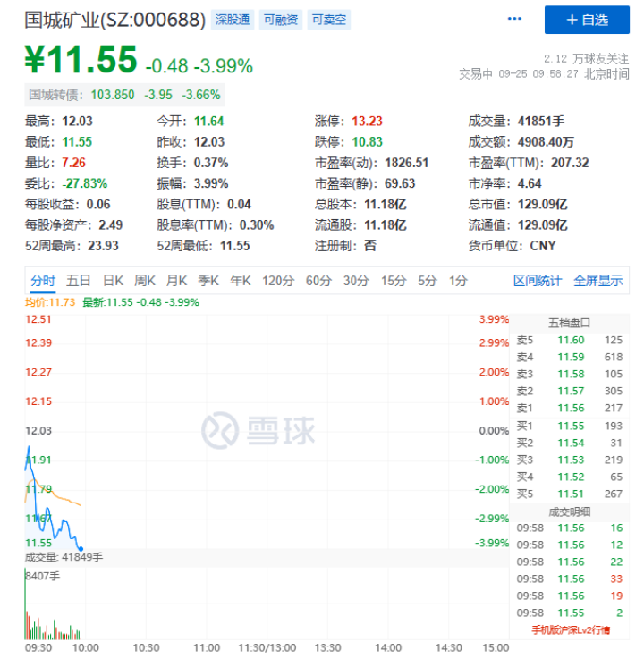
Task: Click the 委比 value -27.83%
Action: click(84, 183)
